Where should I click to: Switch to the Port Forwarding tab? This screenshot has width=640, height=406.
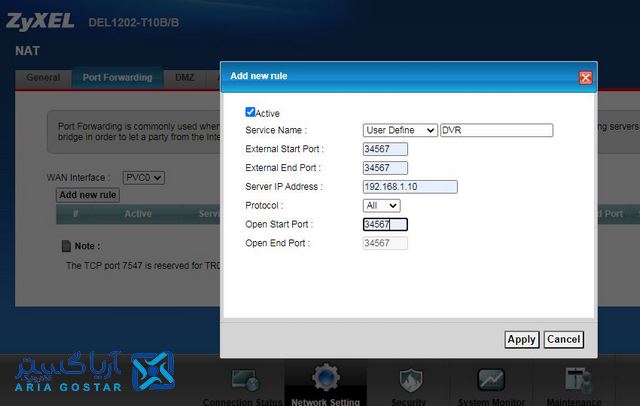click(118, 78)
